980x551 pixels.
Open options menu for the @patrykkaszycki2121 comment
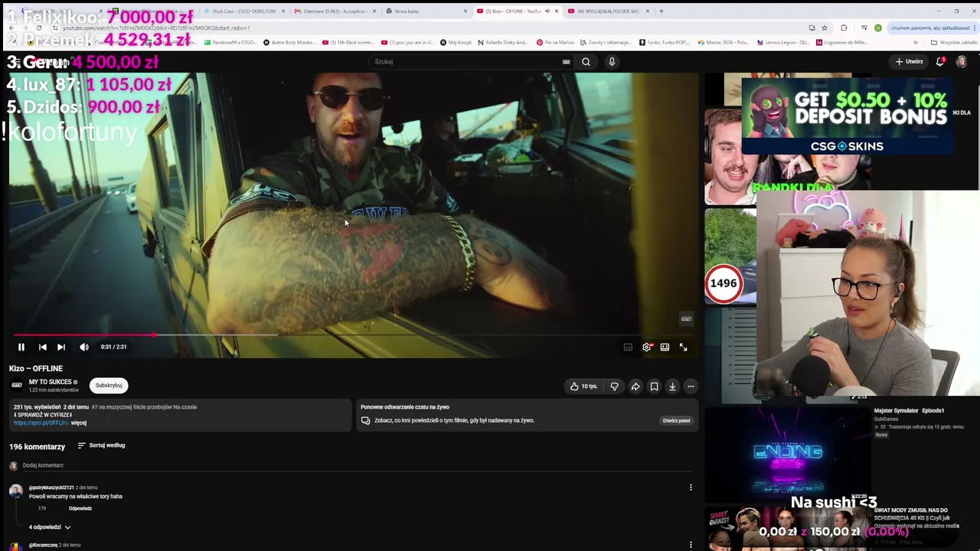coord(691,487)
